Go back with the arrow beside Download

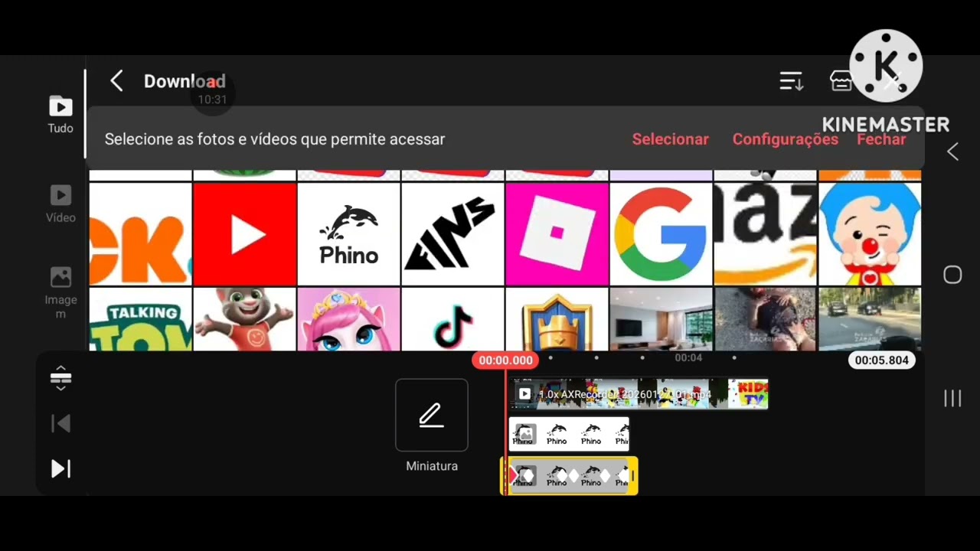coord(116,81)
